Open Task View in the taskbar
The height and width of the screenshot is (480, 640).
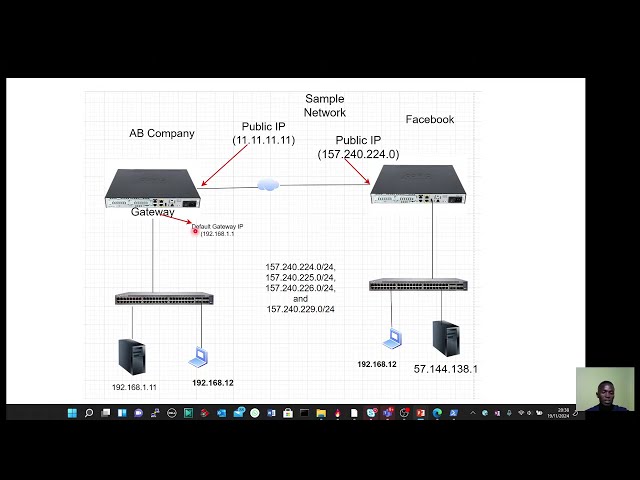[x=105, y=413]
